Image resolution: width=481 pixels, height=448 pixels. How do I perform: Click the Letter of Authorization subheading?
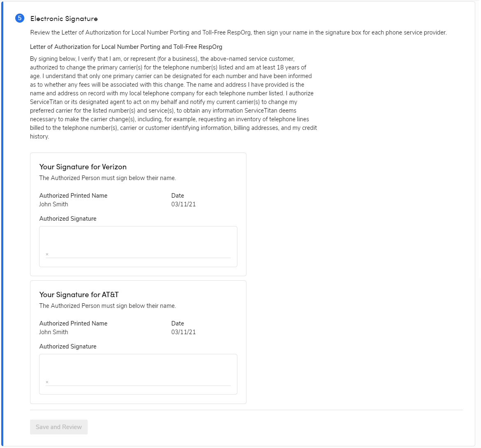tap(126, 47)
